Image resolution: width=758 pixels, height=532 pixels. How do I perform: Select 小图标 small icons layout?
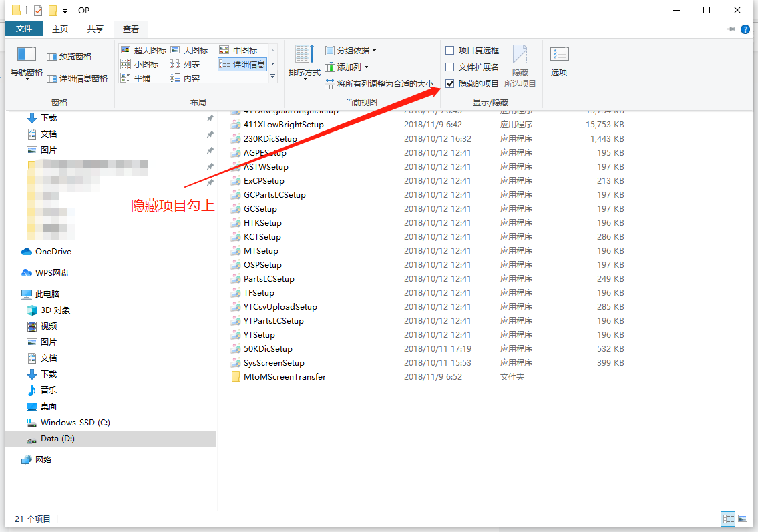(140, 64)
